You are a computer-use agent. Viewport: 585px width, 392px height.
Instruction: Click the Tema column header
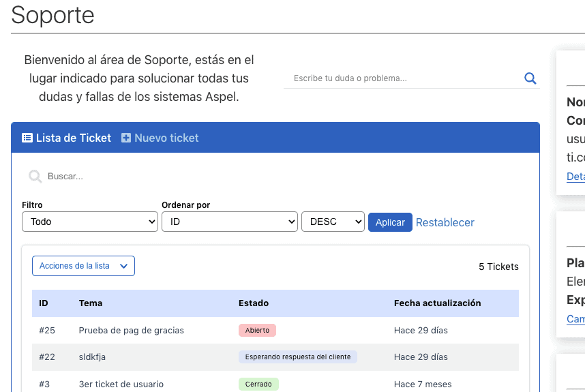click(91, 303)
